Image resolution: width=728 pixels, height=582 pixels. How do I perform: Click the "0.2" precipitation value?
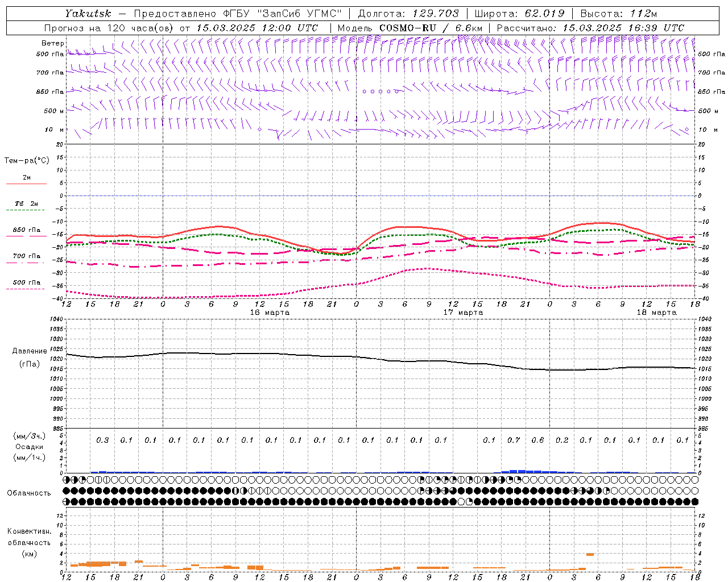[562, 440]
